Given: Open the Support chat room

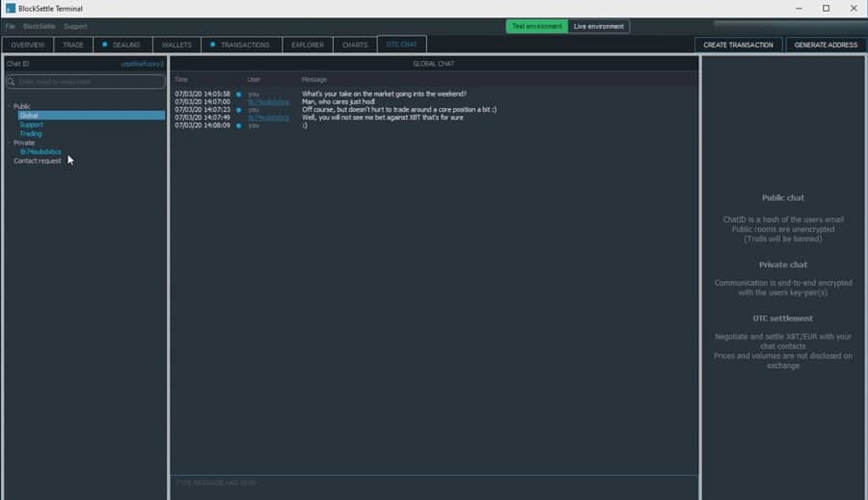Looking at the screenshot, I should pos(31,125).
